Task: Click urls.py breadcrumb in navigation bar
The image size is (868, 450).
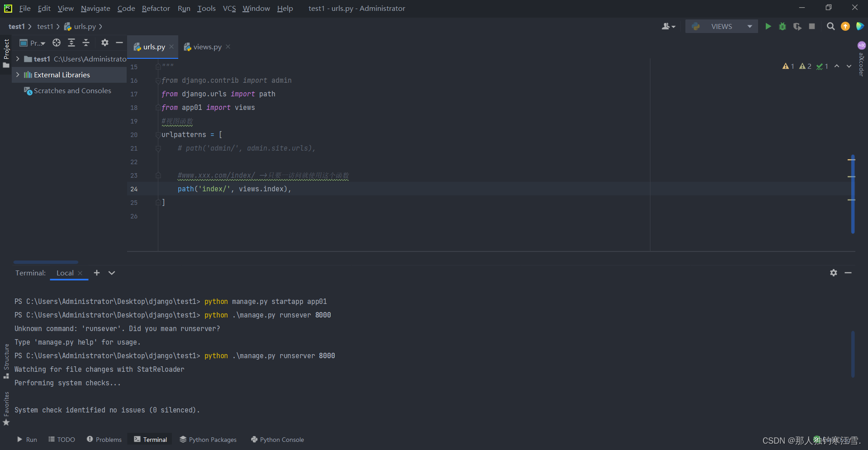Action: (x=80, y=26)
